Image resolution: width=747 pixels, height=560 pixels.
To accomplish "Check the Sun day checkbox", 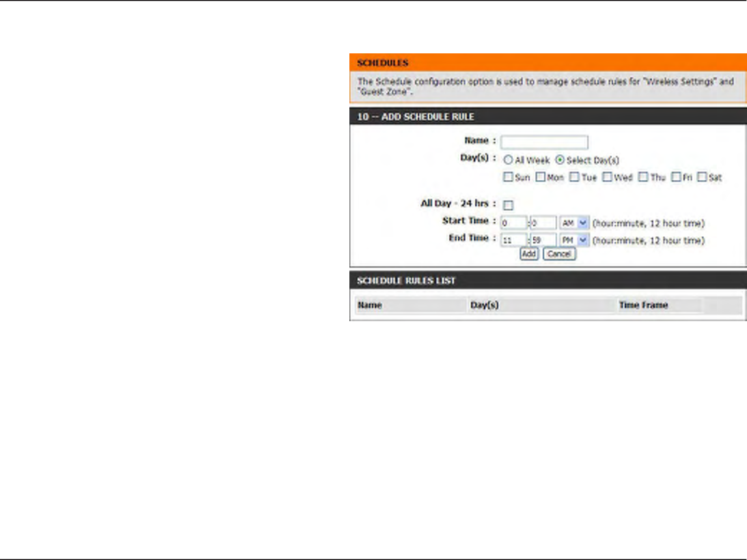I will [x=508, y=177].
